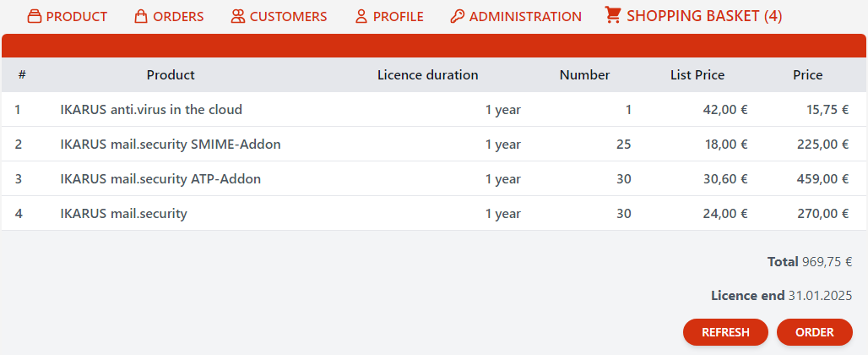Click quantity 1 for anti.virus cloud
This screenshot has height=355, width=868.
click(x=628, y=110)
